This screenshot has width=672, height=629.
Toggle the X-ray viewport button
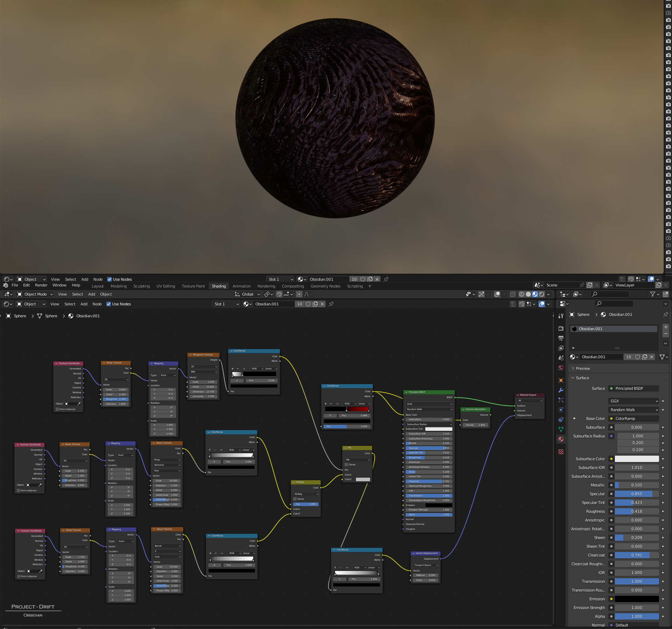coord(513,294)
